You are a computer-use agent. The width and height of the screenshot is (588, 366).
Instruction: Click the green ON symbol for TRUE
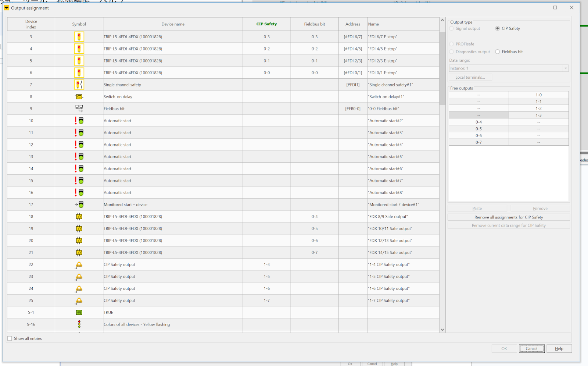(79, 312)
